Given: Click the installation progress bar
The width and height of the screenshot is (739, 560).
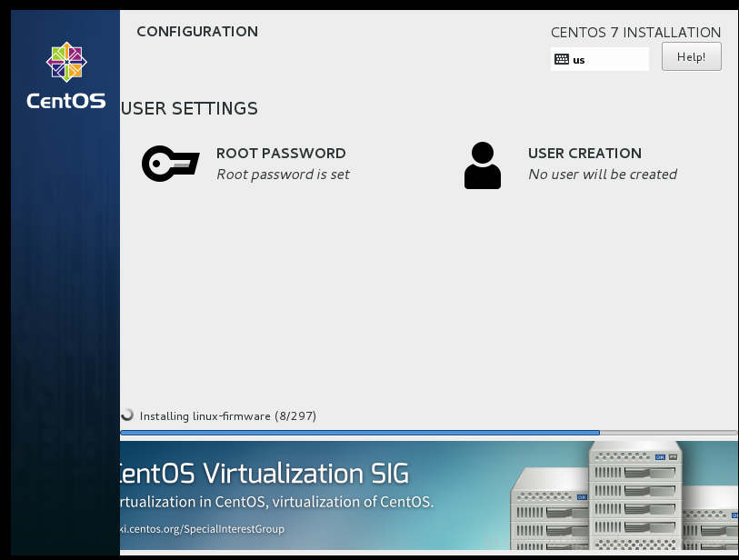Looking at the screenshot, I should coord(428,433).
